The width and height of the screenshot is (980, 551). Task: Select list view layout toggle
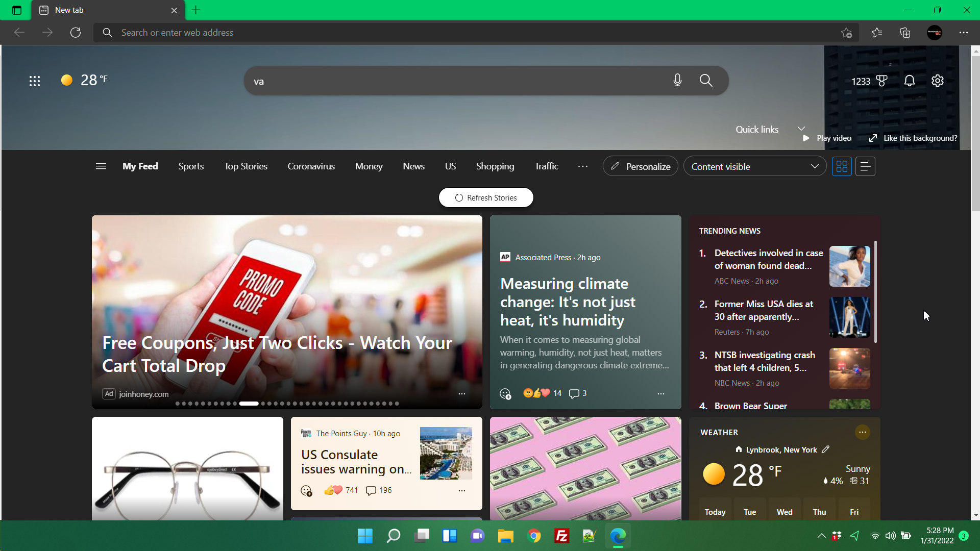click(866, 166)
